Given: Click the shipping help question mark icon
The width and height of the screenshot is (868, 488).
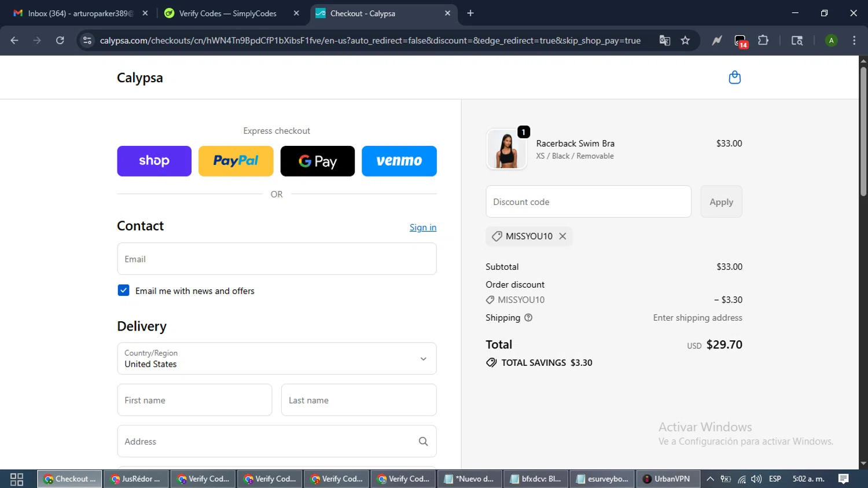Looking at the screenshot, I should (528, 318).
